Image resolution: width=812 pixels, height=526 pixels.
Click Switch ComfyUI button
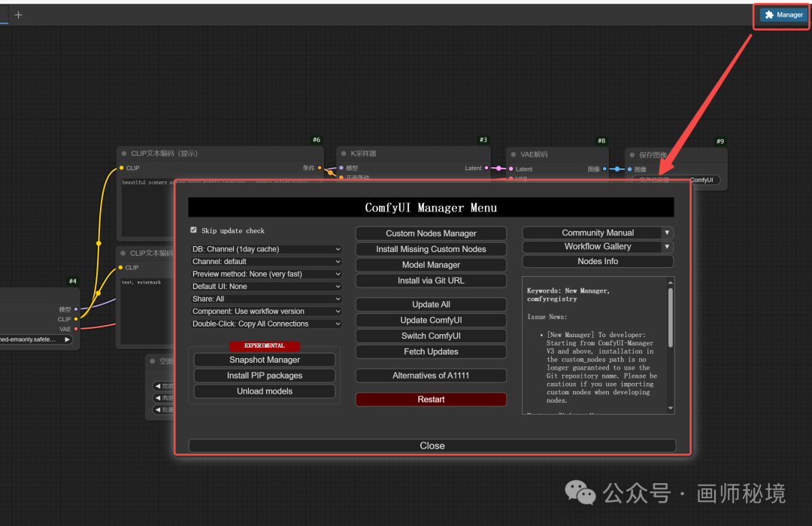coord(431,336)
